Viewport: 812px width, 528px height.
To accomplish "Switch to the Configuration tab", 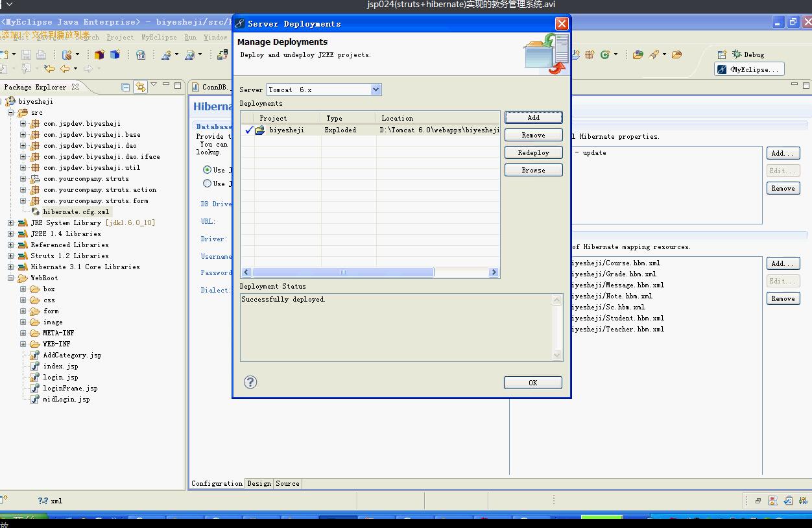I will [x=217, y=483].
